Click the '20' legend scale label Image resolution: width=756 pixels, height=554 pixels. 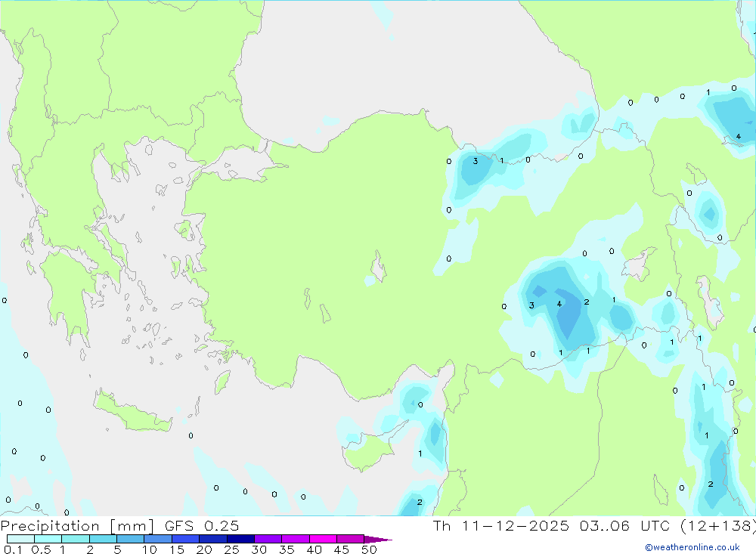pos(204,549)
